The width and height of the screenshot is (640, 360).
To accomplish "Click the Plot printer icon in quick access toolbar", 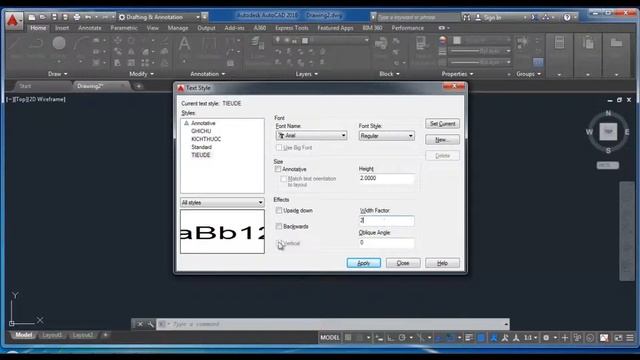I will (x=77, y=17).
